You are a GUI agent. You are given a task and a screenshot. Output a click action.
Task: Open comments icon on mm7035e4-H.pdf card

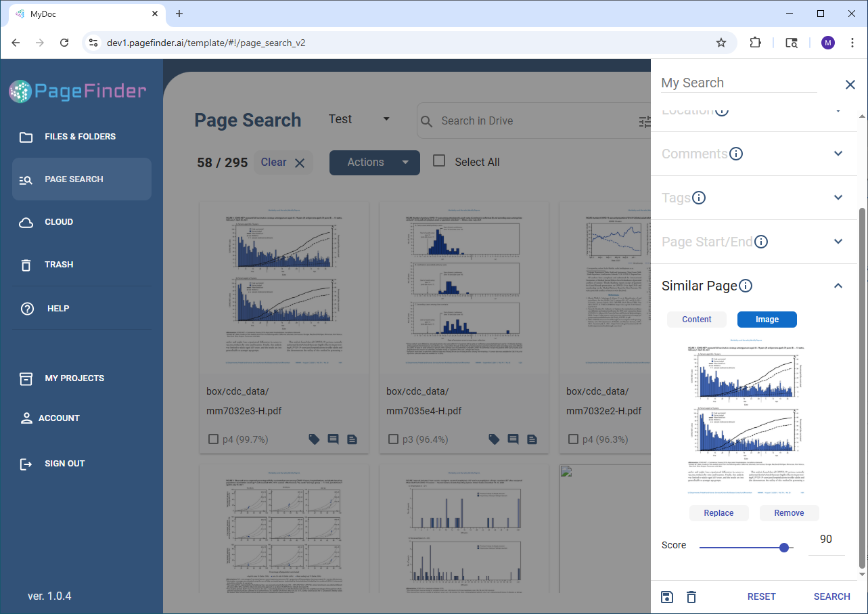coord(513,439)
